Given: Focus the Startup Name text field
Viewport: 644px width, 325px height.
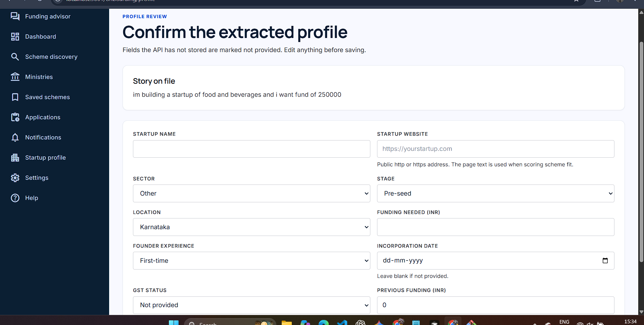Looking at the screenshot, I should pos(251,149).
